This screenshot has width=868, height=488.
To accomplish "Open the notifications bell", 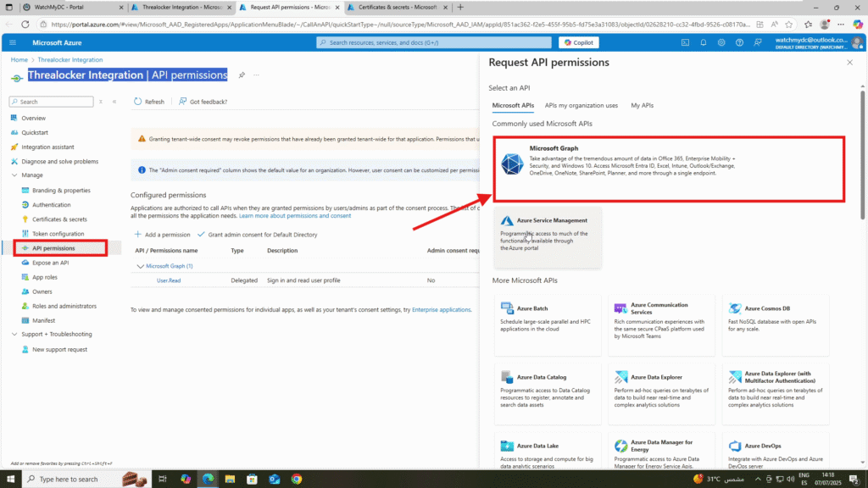I will pos(704,42).
